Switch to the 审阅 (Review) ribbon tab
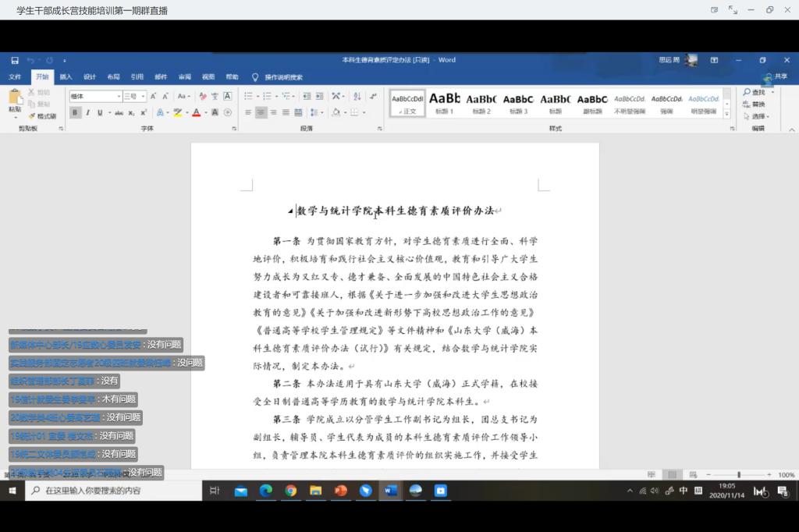Viewport: 799px width, 532px height. pos(185,77)
